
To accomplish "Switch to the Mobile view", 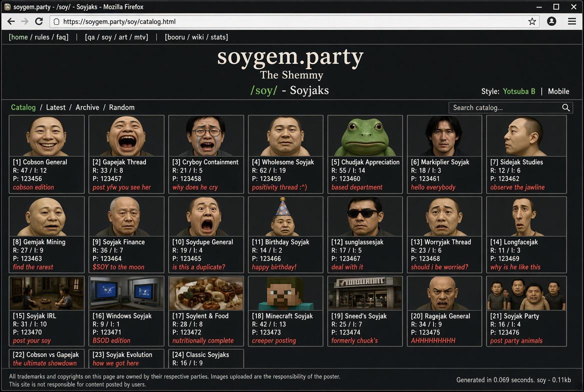I will (558, 91).
